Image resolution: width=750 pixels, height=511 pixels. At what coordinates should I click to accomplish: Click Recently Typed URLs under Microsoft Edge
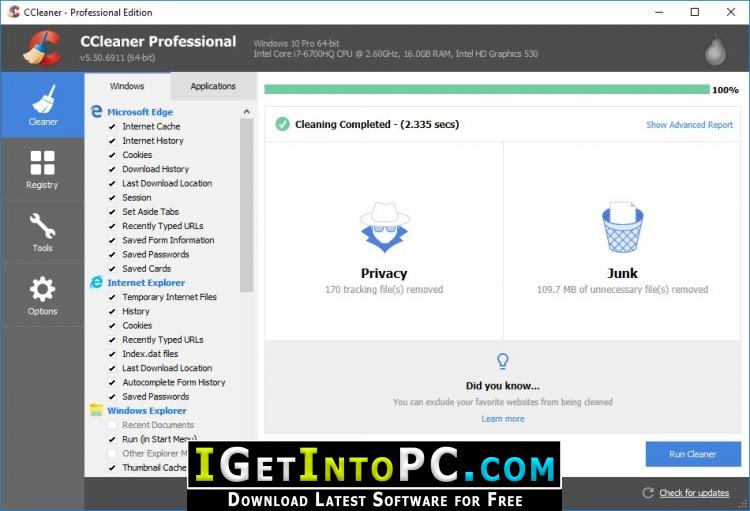tap(163, 226)
